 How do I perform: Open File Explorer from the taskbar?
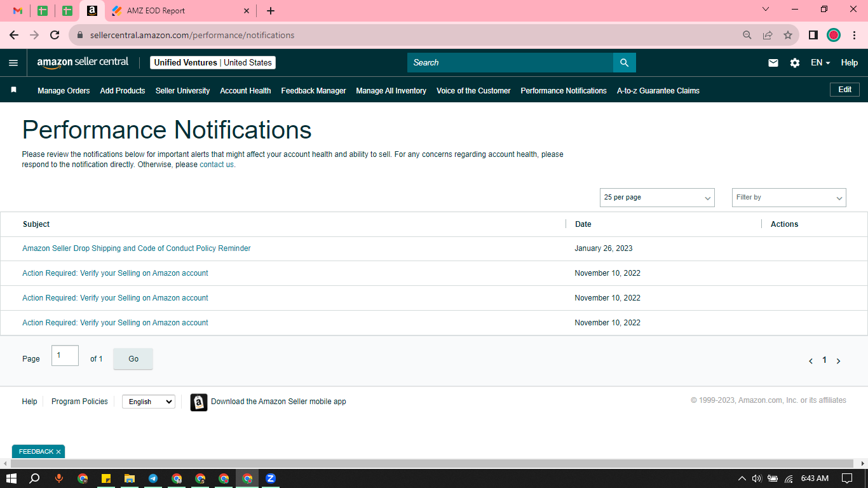coord(130,478)
